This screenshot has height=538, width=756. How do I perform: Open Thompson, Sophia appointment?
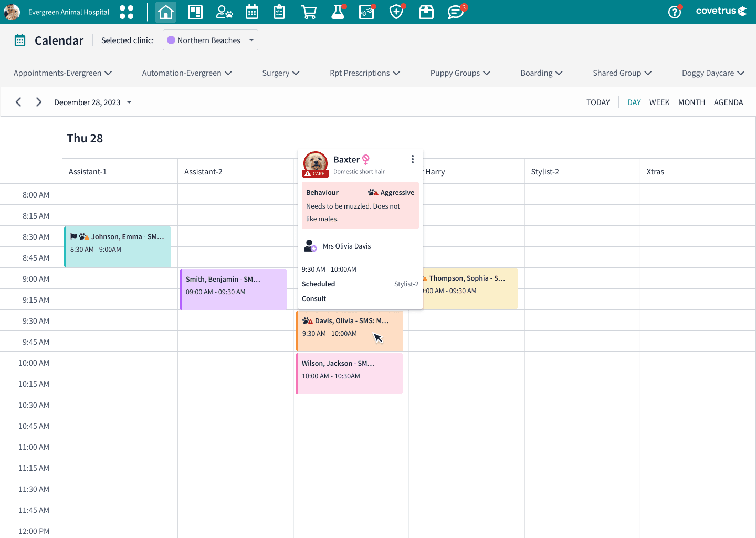(x=469, y=288)
